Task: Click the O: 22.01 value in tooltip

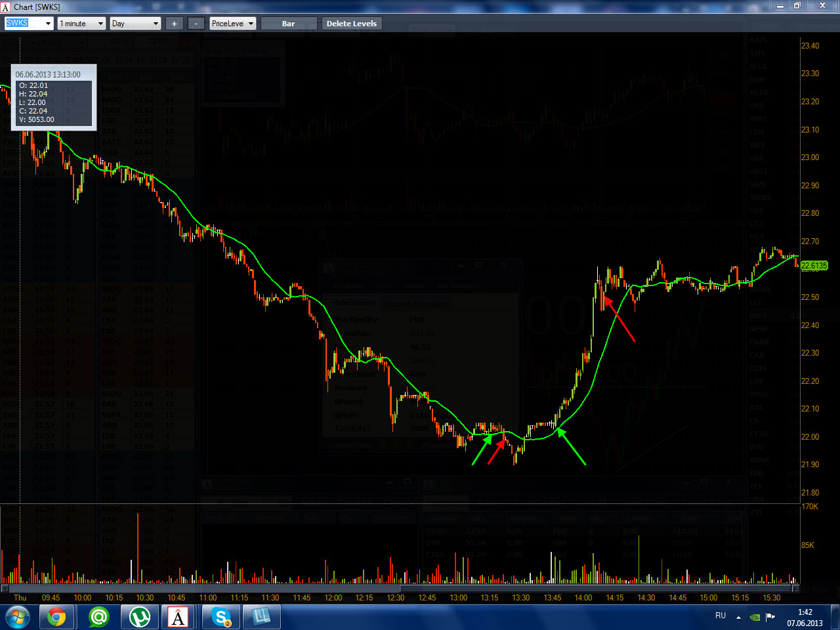Action: [33, 85]
